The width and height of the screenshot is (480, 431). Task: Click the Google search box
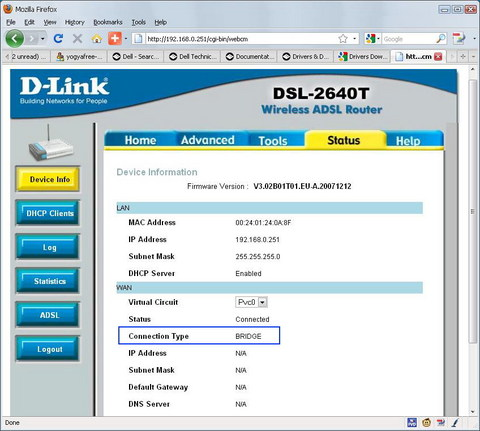click(408, 39)
